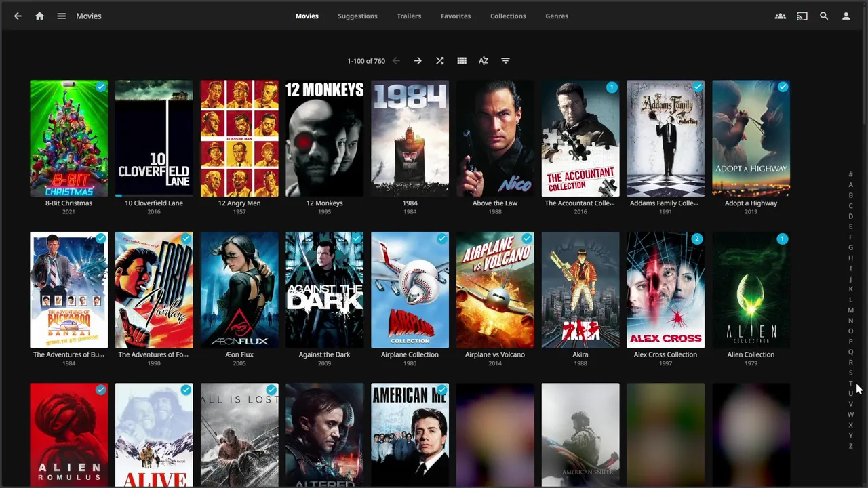Image resolution: width=868 pixels, height=488 pixels.
Task: Open the filter options icon
Action: click(505, 61)
